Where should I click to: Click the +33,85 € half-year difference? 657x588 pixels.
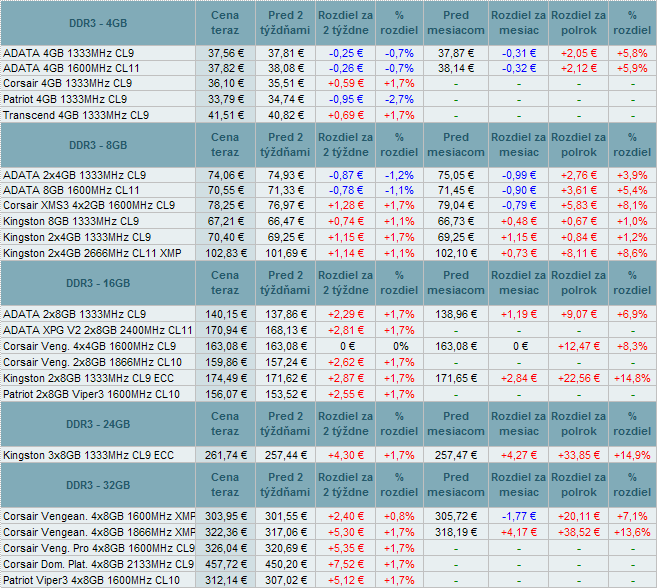579,455
